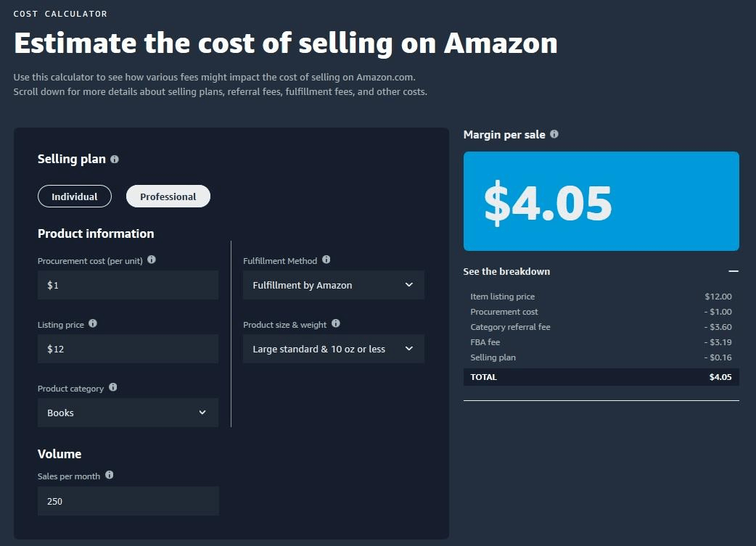
Task: Click the TOTAL row in breakdown
Action: [601, 376]
